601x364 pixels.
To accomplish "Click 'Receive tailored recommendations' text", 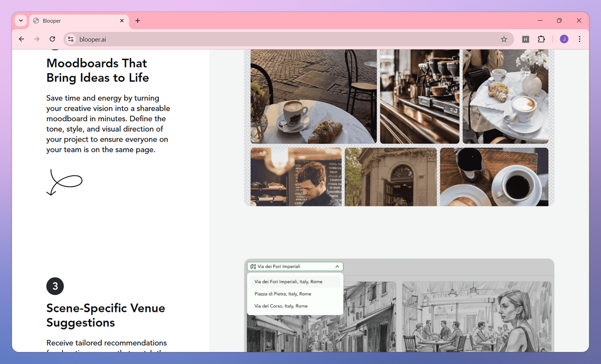I will [107, 343].
